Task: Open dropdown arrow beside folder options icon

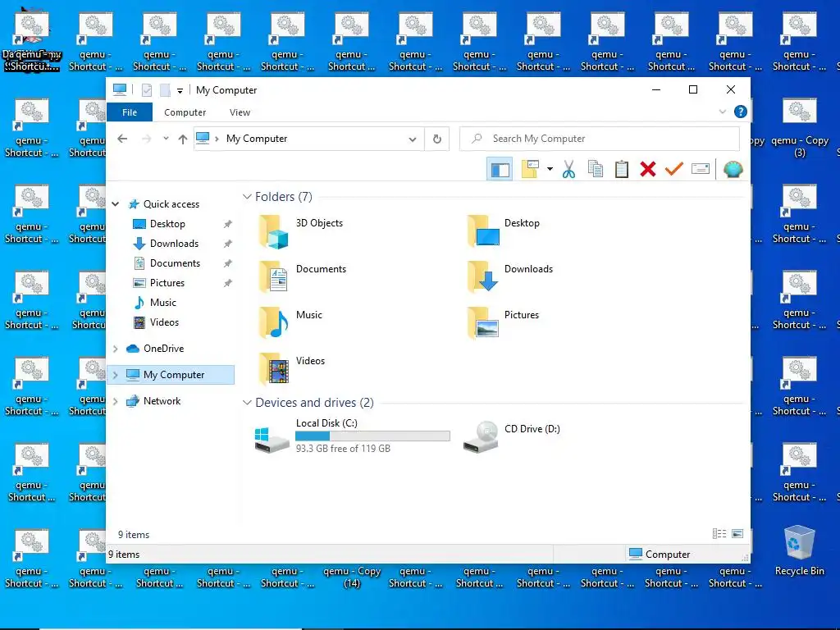Action: point(550,169)
